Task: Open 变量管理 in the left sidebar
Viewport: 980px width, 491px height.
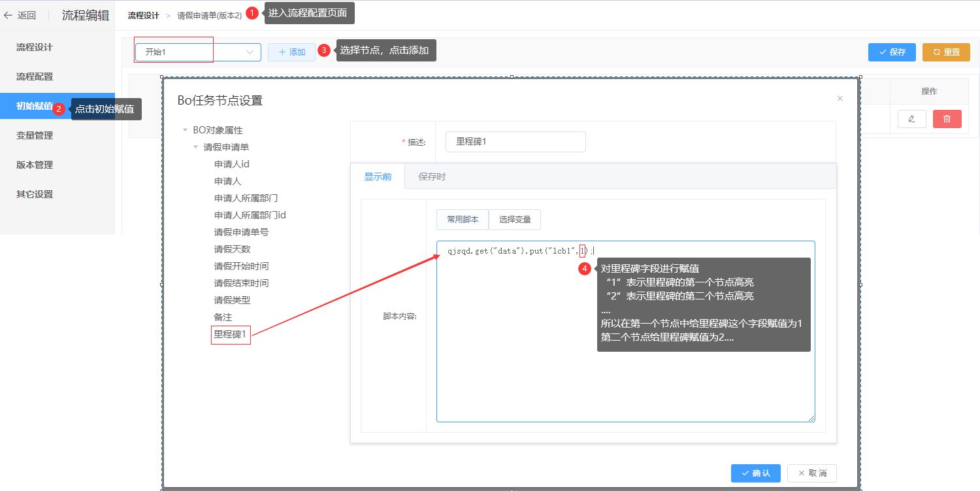Action: coord(35,135)
